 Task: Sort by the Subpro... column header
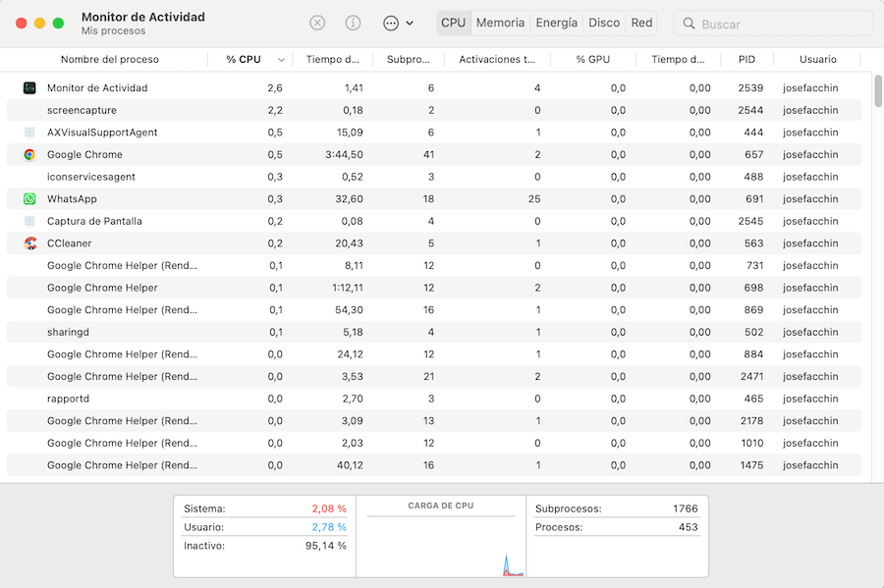(409, 59)
